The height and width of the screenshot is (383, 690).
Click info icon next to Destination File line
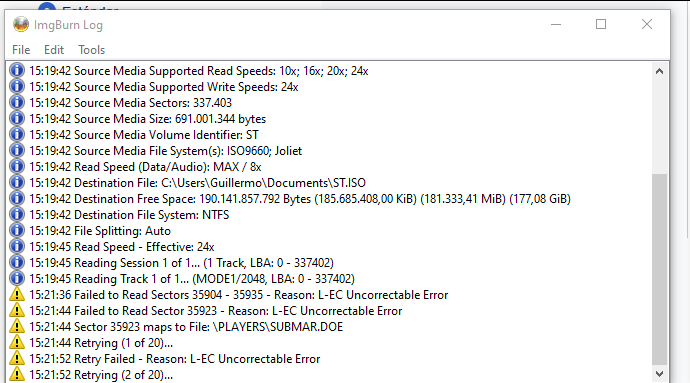(17, 182)
